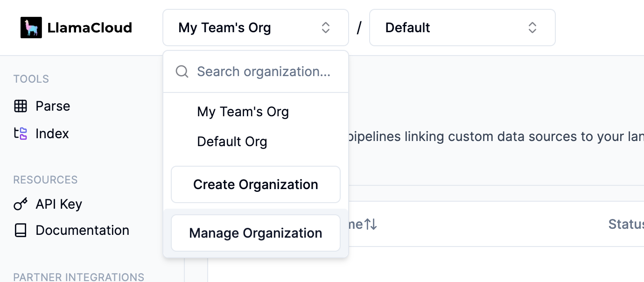Navigate to Index in the sidebar

coord(52,134)
